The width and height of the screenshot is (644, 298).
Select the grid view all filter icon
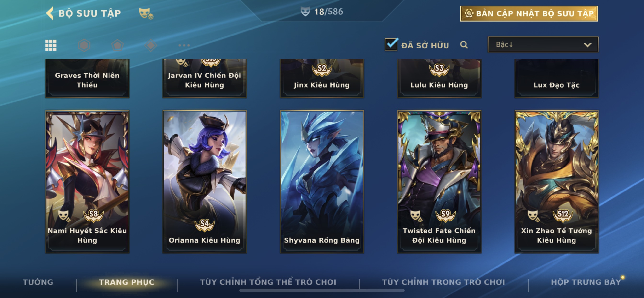[51, 45]
